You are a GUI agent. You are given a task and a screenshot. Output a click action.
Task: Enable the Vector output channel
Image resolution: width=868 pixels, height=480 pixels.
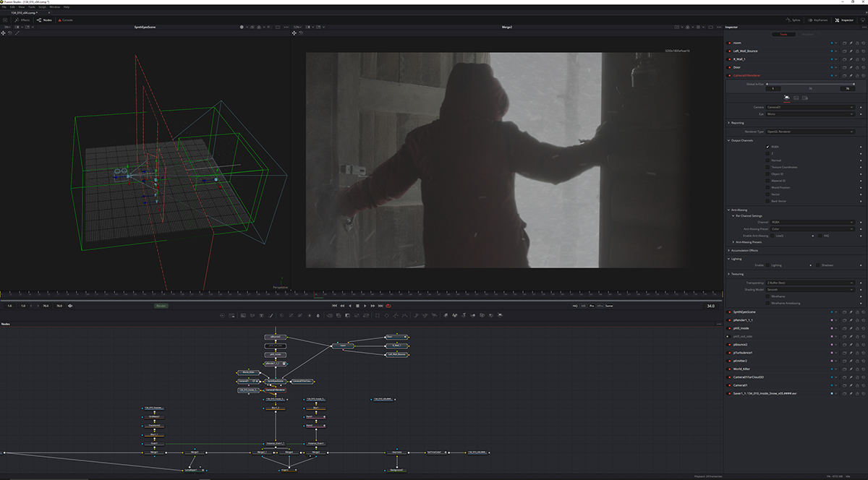point(767,194)
